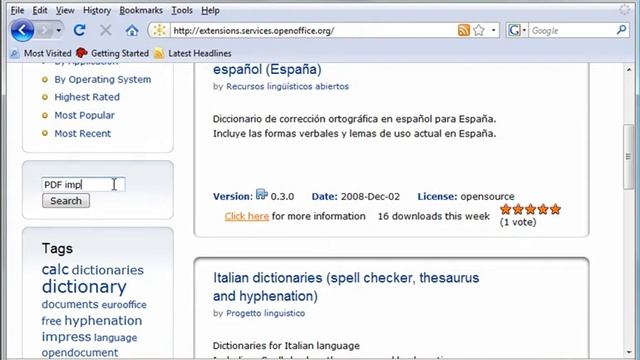Screen dimensions: 640x360
Task: Select the opendocument tag
Action: coord(80,353)
